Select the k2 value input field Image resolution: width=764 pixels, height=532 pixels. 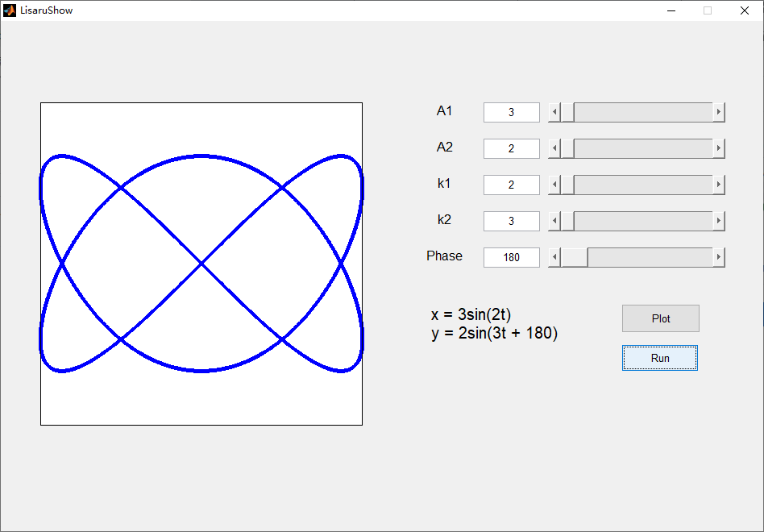coord(512,221)
